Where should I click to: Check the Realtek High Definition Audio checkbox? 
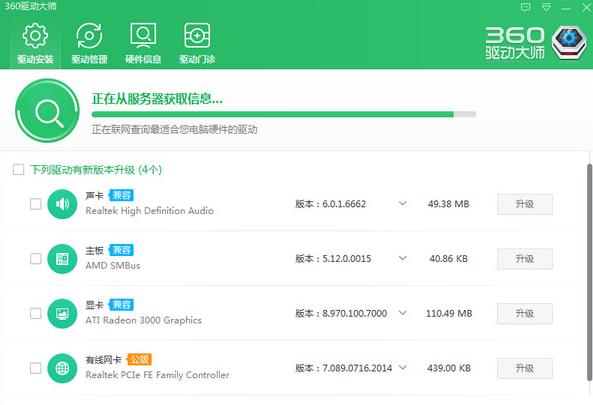(x=36, y=204)
